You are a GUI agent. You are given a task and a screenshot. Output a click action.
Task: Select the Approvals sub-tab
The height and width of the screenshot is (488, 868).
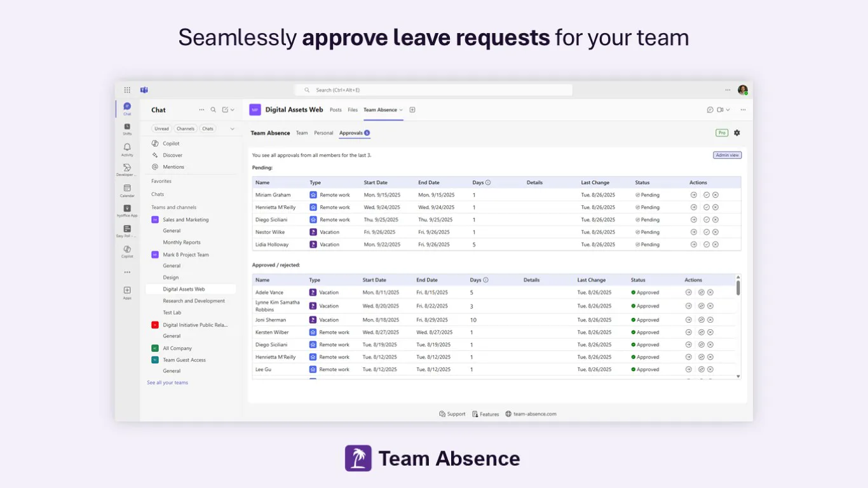pos(355,133)
